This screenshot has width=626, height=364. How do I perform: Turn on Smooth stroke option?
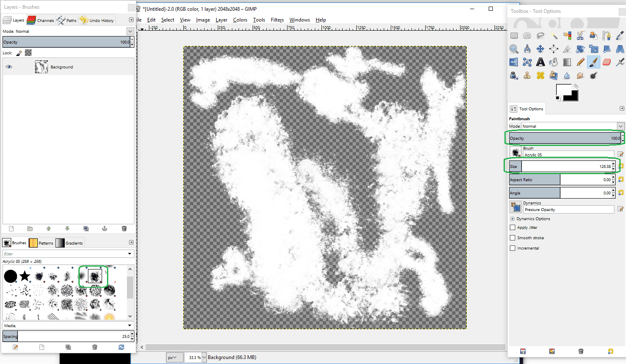click(x=512, y=238)
